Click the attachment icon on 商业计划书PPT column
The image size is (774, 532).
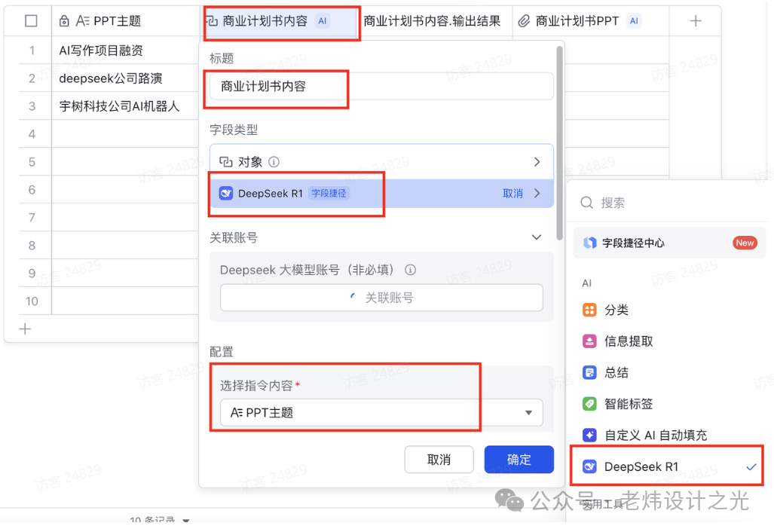point(524,21)
